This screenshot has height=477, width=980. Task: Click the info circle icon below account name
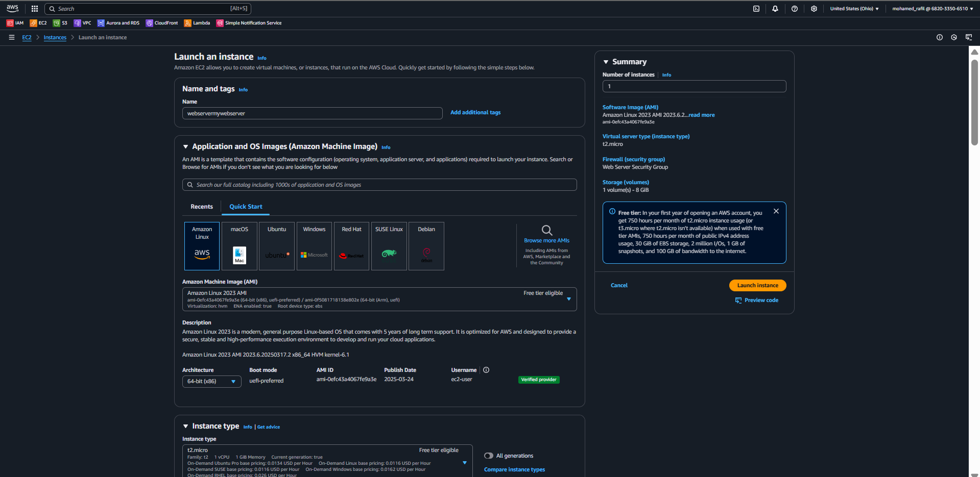tap(940, 37)
